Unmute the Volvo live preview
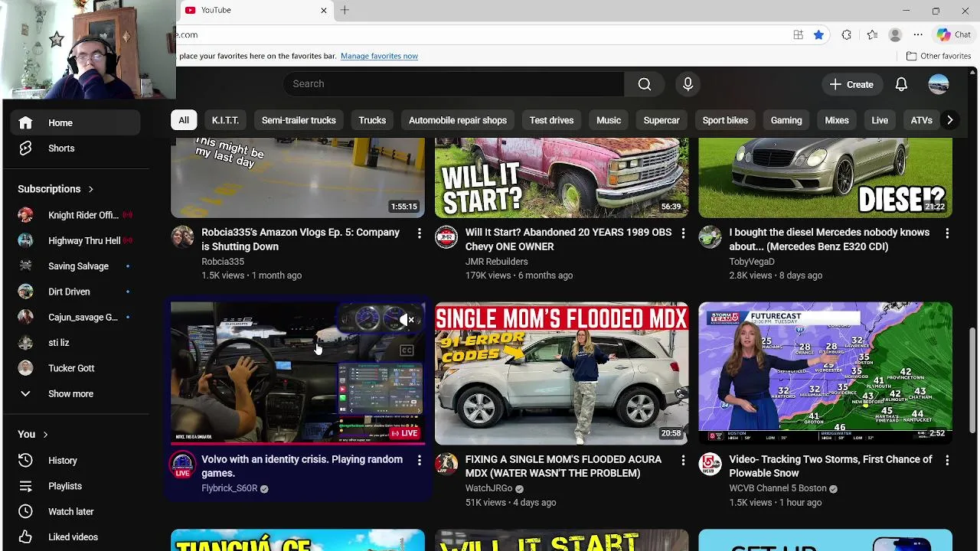Viewport: 980px width, 551px height. tap(407, 321)
